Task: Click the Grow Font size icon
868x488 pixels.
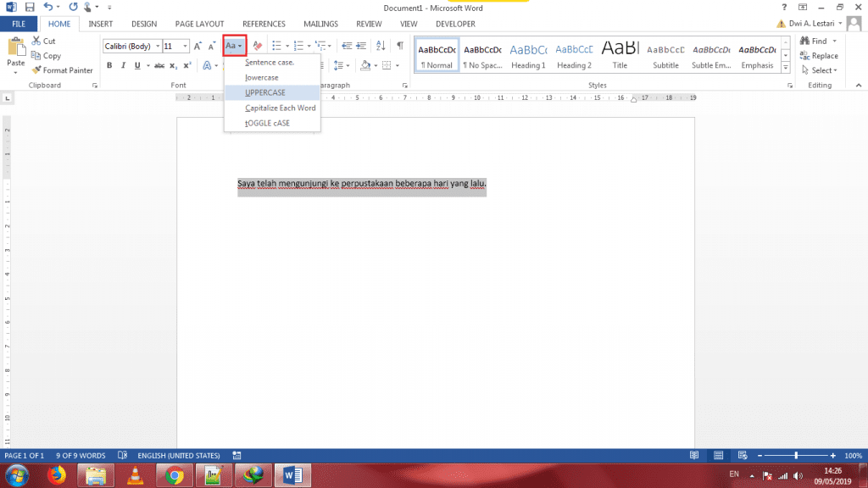Action: point(198,46)
